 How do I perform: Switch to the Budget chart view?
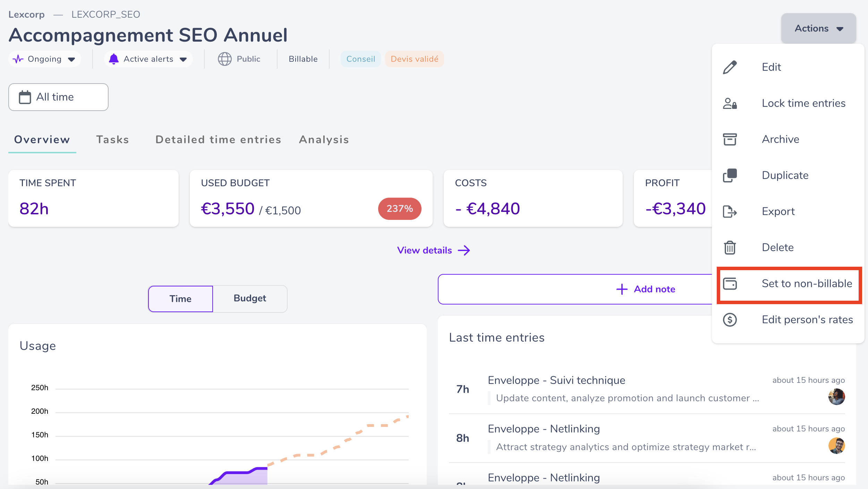pos(250,299)
